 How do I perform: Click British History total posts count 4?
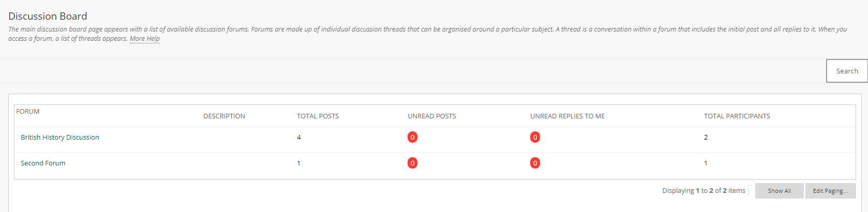pos(298,137)
